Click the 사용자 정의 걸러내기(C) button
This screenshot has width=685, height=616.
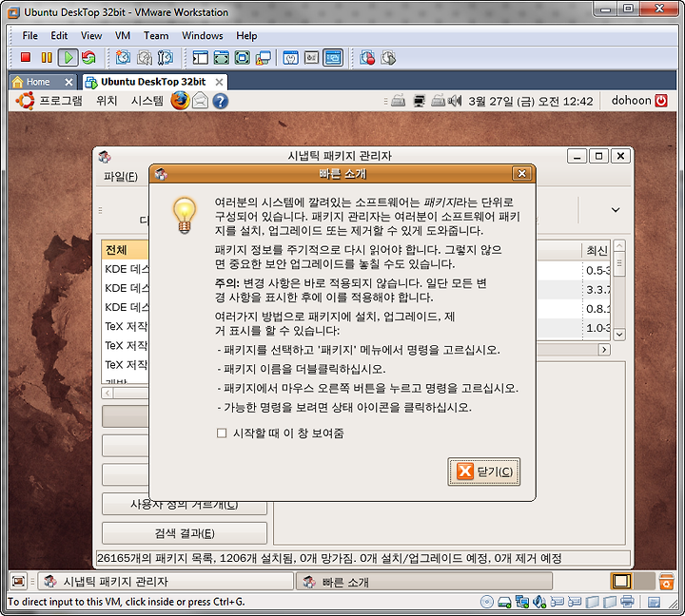click(185, 504)
